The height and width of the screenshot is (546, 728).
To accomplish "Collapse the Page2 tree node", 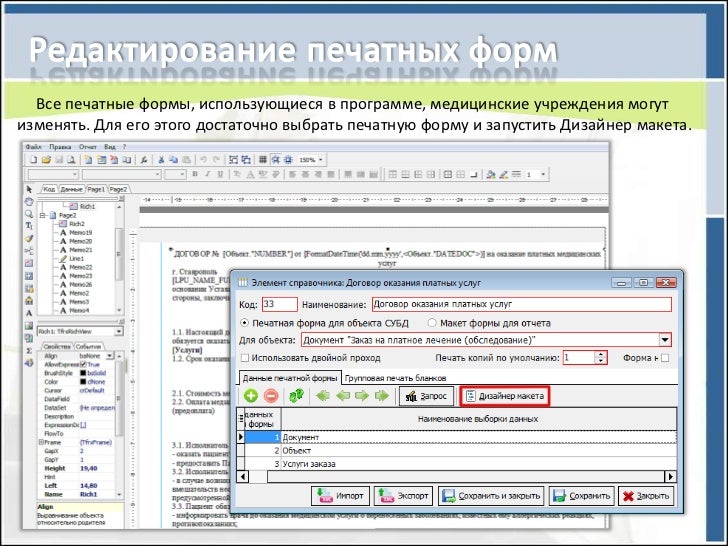I will pyautogui.click(x=42, y=215).
